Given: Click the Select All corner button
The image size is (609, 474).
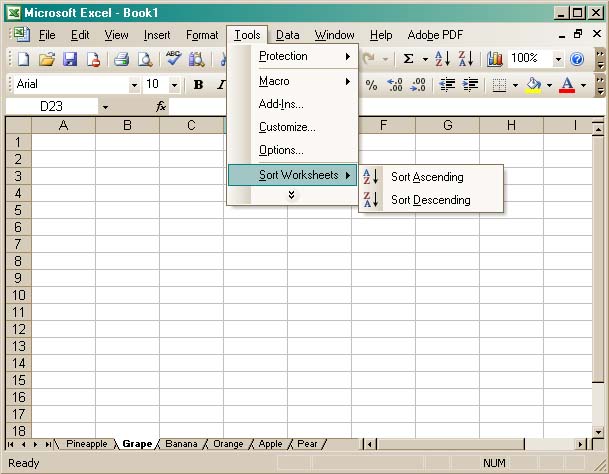Looking at the screenshot, I should [19, 125].
